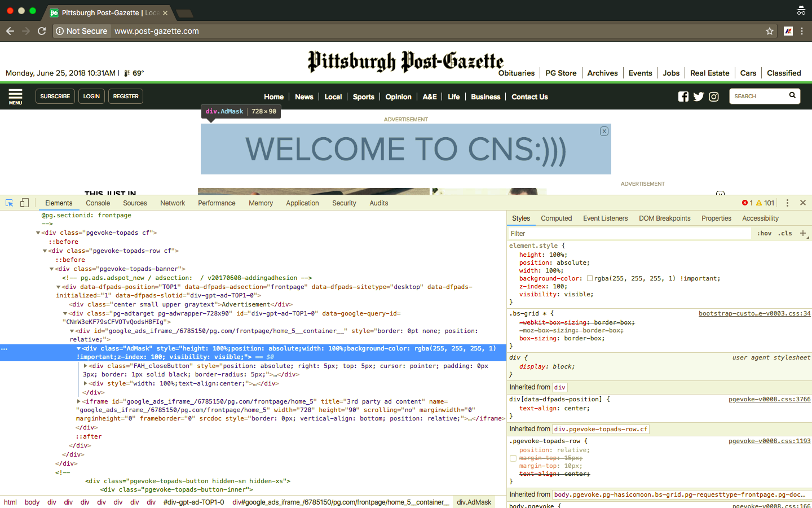This screenshot has height=508, width=812.
Task: Expand the FAH_closeButton div node
Action: 86,366
